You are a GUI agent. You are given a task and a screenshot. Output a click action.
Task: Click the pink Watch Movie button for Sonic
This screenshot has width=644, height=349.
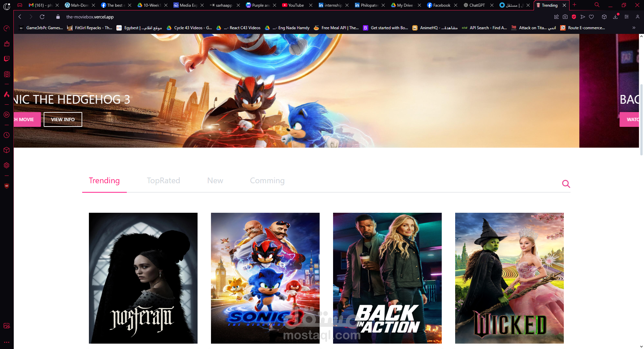point(27,119)
